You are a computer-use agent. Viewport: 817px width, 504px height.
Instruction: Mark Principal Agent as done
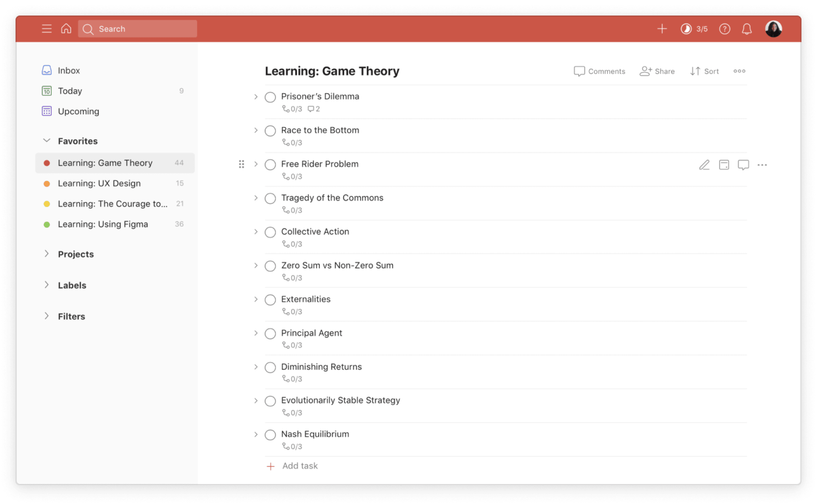[270, 334]
